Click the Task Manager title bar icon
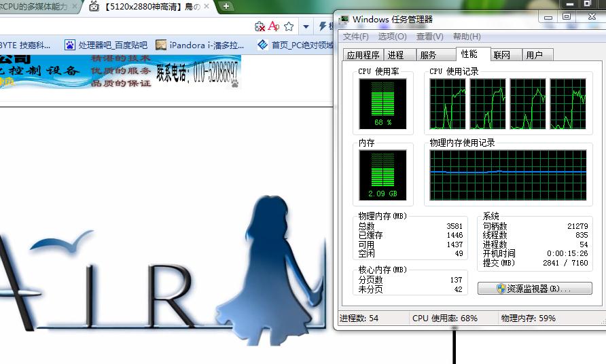The width and height of the screenshot is (606, 364). [x=343, y=19]
